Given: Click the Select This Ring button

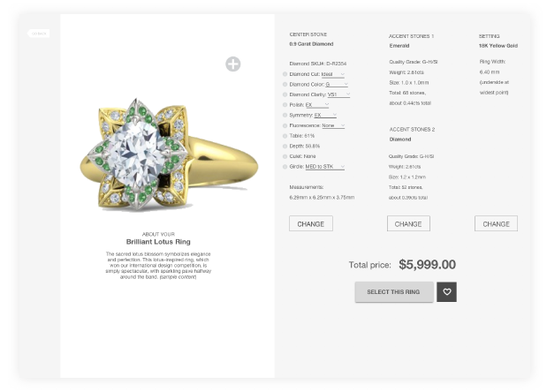Looking at the screenshot, I should [394, 292].
